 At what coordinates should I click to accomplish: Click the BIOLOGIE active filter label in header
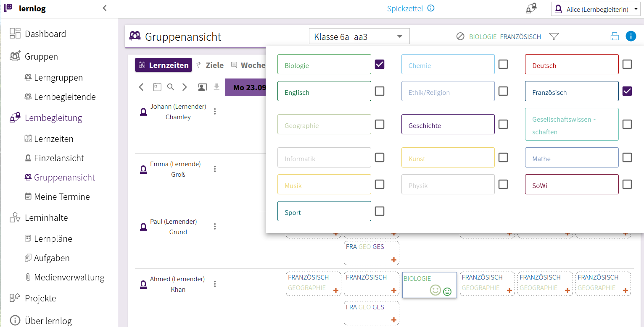pyautogui.click(x=483, y=37)
